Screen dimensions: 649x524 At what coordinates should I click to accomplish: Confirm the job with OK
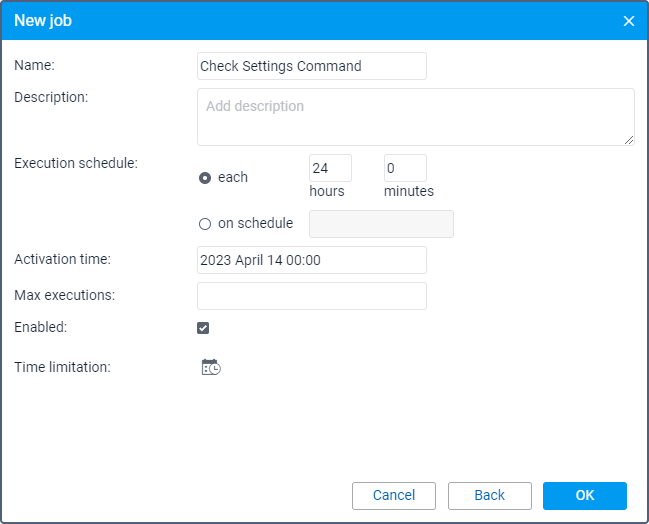pyautogui.click(x=584, y=496)
